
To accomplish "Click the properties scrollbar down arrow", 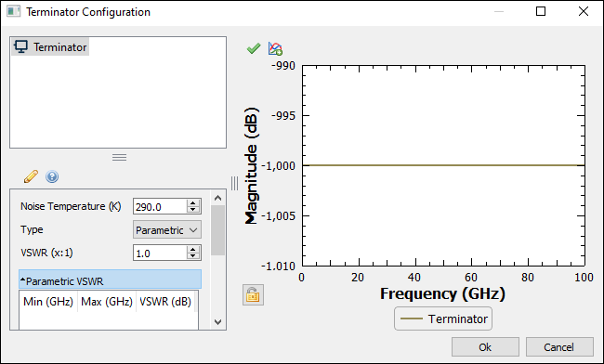I will pyautogui.click(x=217, y=321).
